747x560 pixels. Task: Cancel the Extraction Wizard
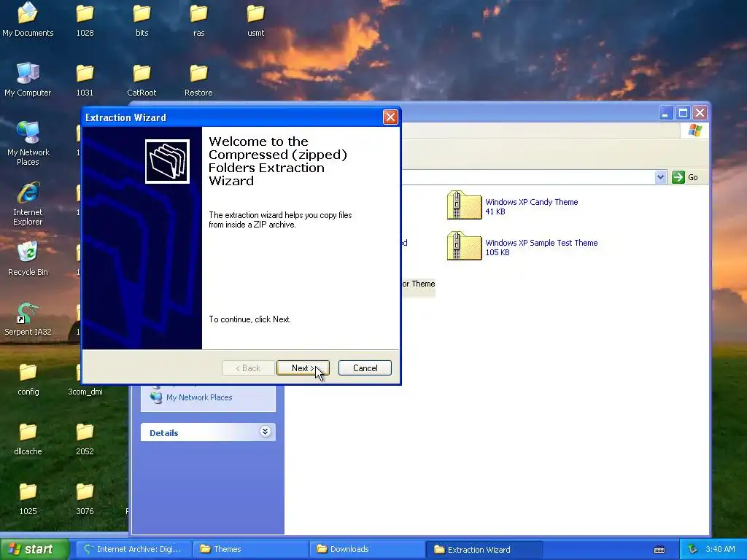coord(365,368)
